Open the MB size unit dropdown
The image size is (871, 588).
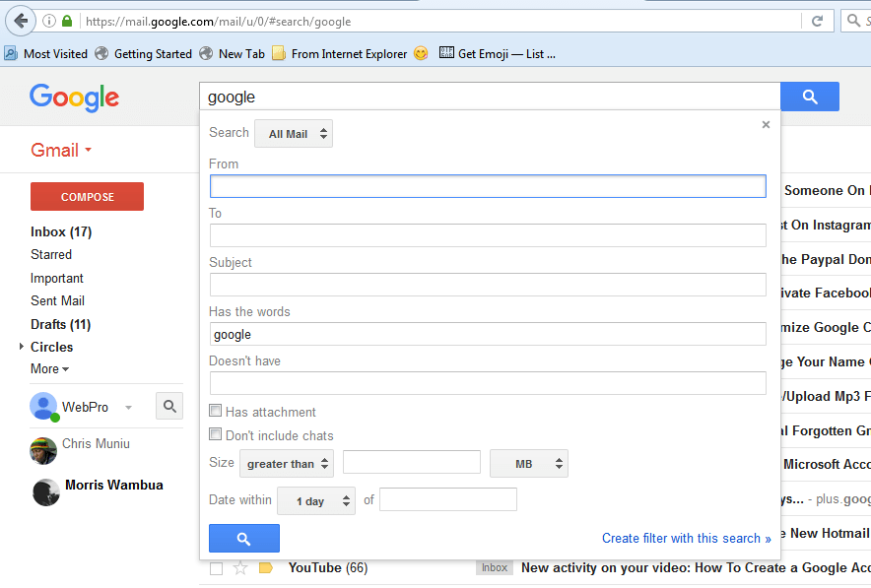click(x=528, y=463)
